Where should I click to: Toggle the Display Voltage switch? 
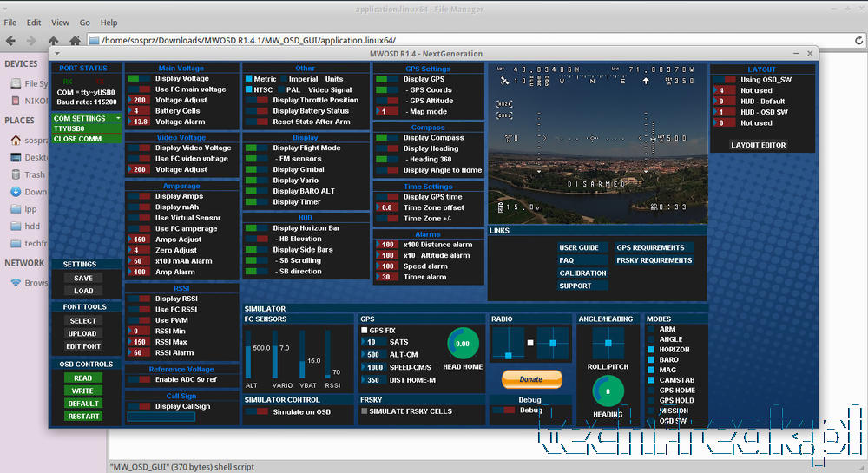point(139,79)
